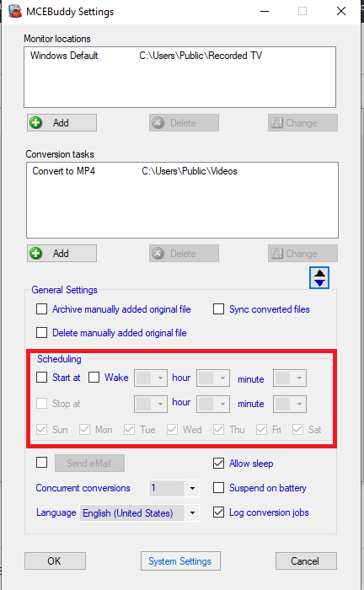
Task: Click the green plus Add icon under Monitor locations
Action: 36,123
